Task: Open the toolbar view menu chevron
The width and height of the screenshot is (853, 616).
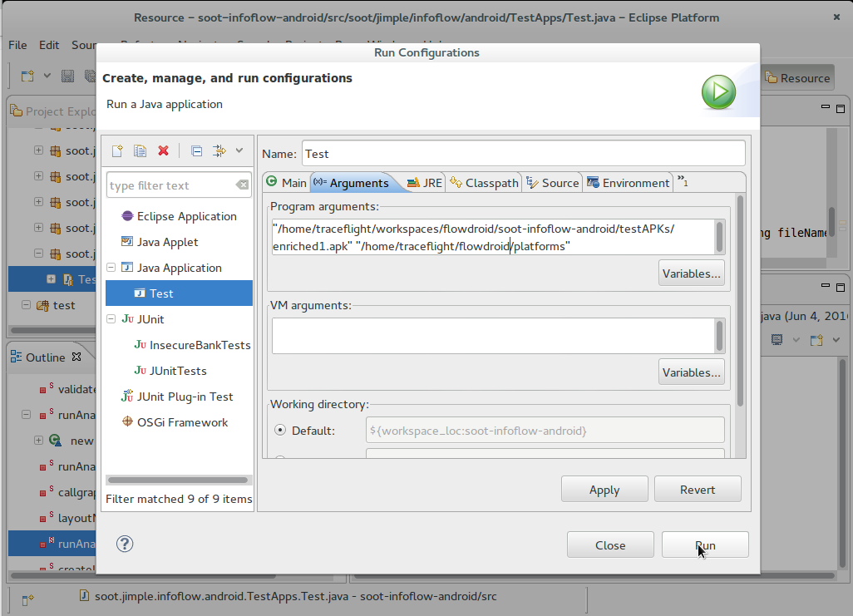Action: [x=239, y=151]
